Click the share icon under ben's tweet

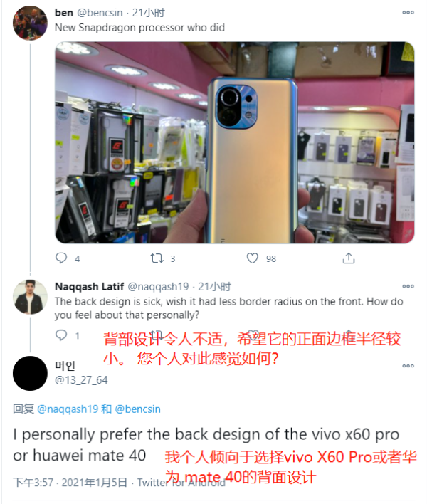click(x=349, y=258)
